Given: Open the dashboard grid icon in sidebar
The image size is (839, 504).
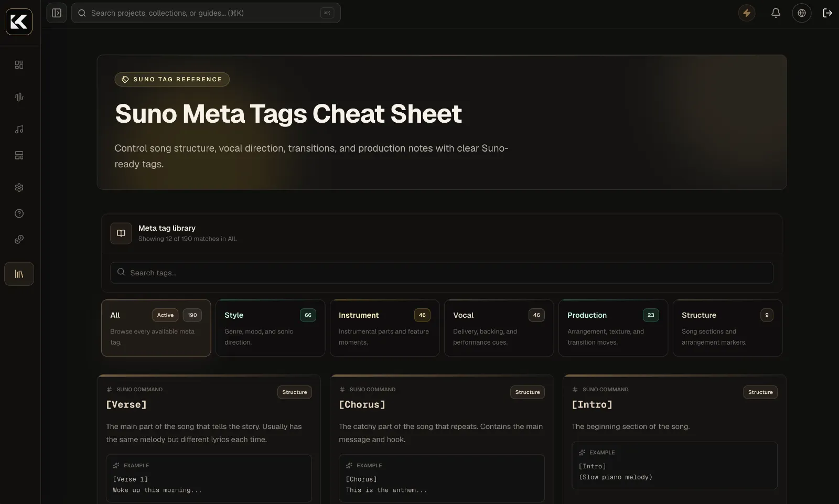Looking at the screenshot, I should (x=19, y=65).
